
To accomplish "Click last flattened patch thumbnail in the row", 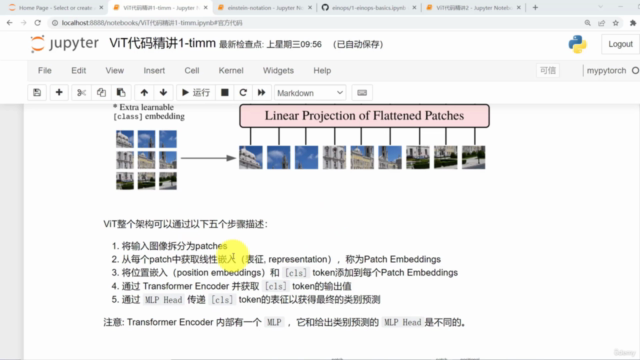I will pos(473,158).
